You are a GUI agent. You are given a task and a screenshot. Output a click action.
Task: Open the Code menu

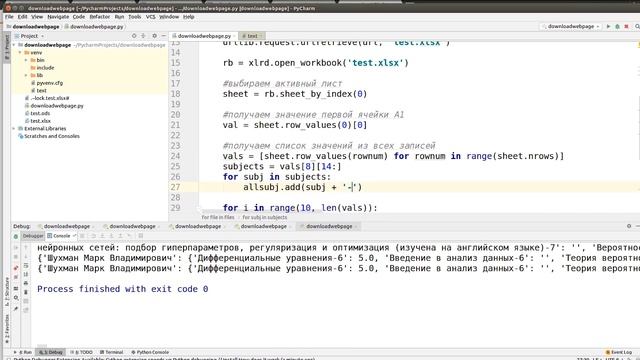[x=79, y=17]
